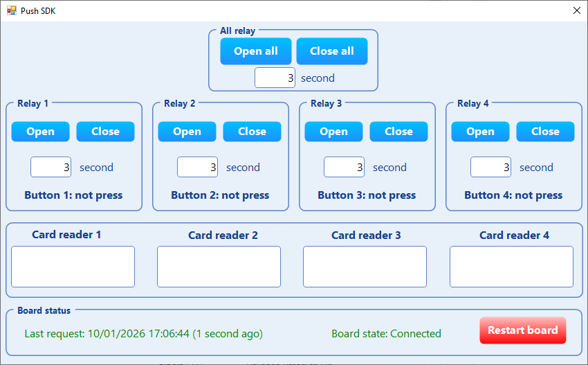Viewport: 588px width, 365px height.
Task: Select the Relay 4 seconds input
Action: click(x=490, y=167)
